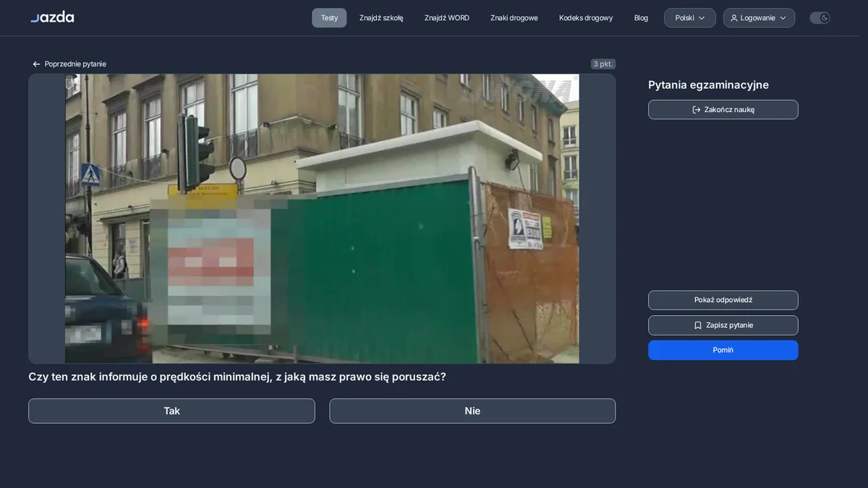Click Pokaż odpowiedź button
The width and height of the screenshot is (868, 488).
click(x=723, y=300)
